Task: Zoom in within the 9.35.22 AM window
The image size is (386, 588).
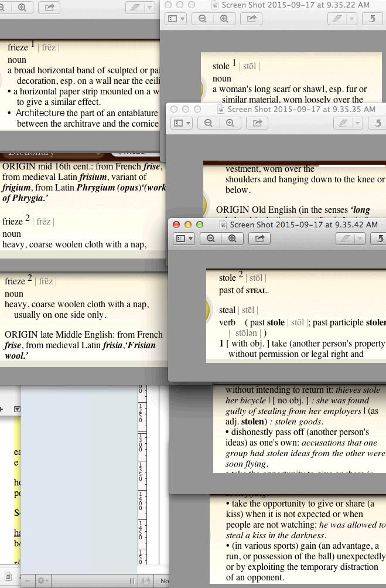Action: tap(224, 19)
